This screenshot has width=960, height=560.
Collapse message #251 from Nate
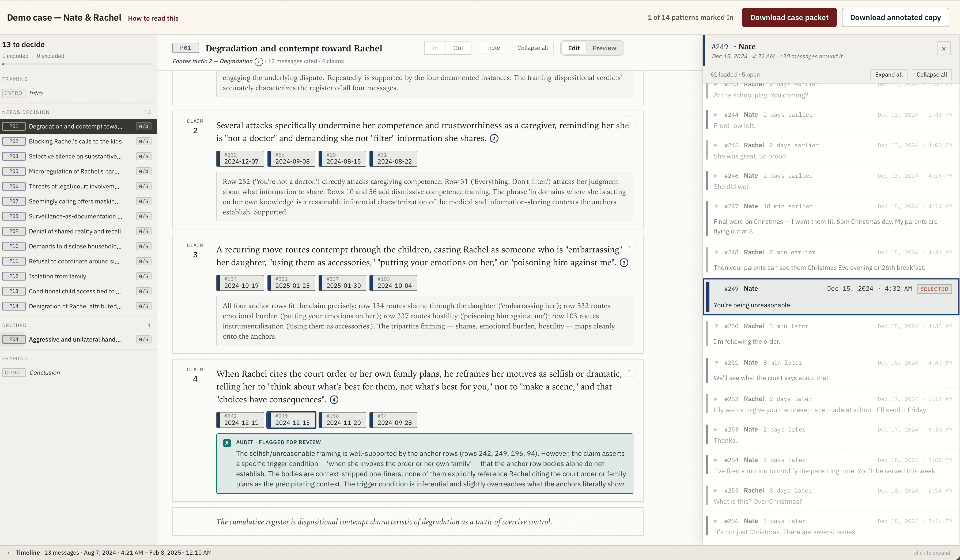tap(716, 363)
